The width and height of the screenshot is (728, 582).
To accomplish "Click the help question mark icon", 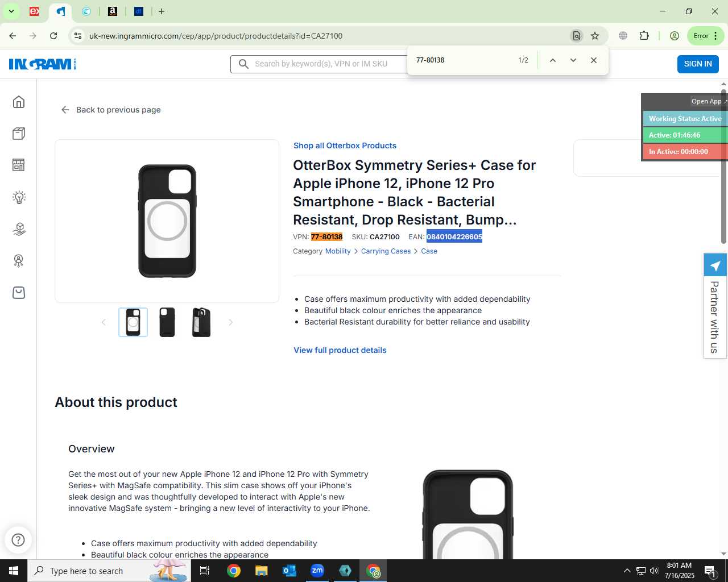I will click(x=18, y=540).
